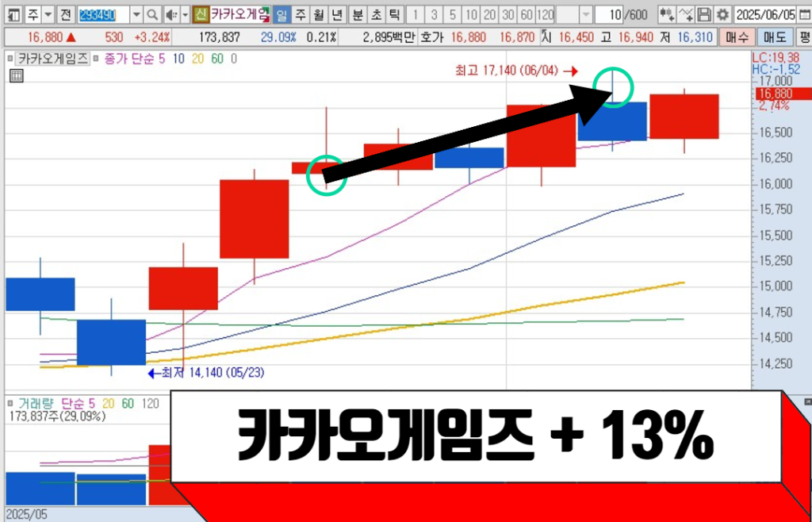This screenshot has width=812, height=522.
Task: Open the custom interval combo box dropdown
Action: pyautogui.click(x=585, y=15)
